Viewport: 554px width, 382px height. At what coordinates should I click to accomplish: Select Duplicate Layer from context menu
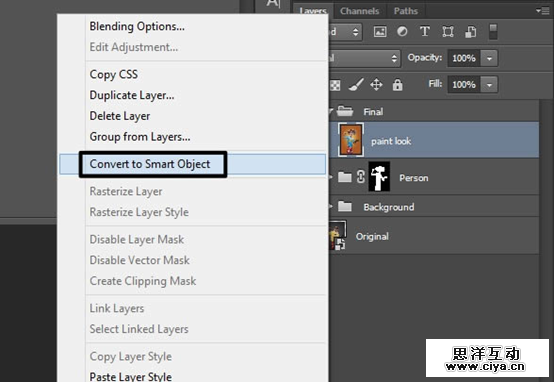(x=132, y=95)
